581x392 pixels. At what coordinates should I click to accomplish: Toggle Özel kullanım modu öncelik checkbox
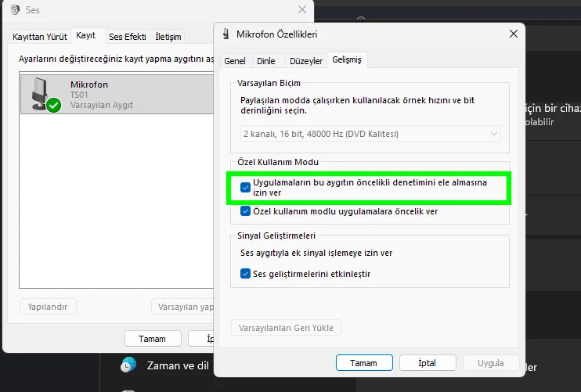(245, 211)
